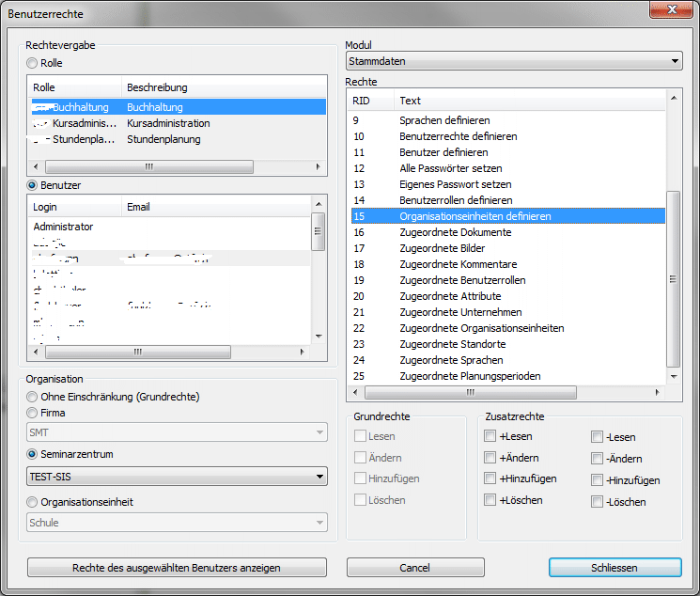Open the Modul dropdown showing Stammdaten

(x=513, y=61)
